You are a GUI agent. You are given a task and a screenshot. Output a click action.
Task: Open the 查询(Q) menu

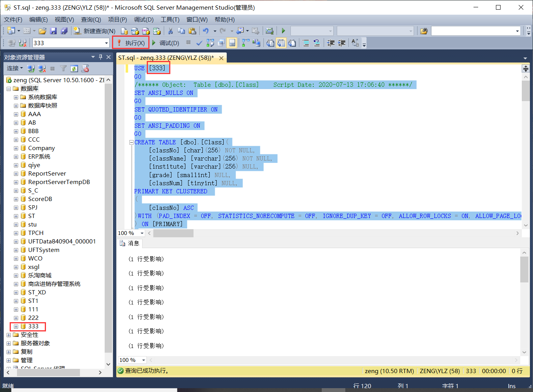[91, 19]
